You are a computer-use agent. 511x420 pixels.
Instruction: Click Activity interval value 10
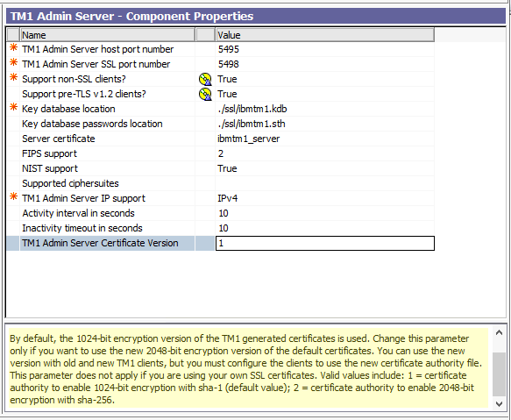point(224,213)
